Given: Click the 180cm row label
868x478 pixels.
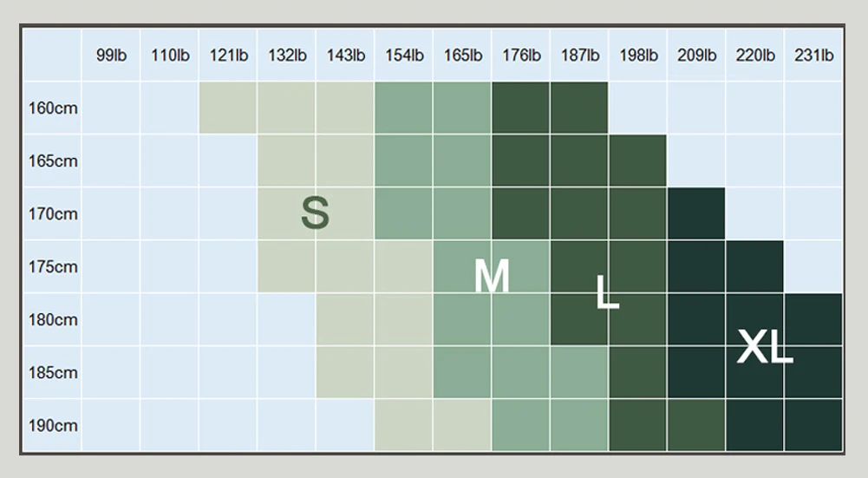Looking at the screenshot, I should tap(54, 320).
